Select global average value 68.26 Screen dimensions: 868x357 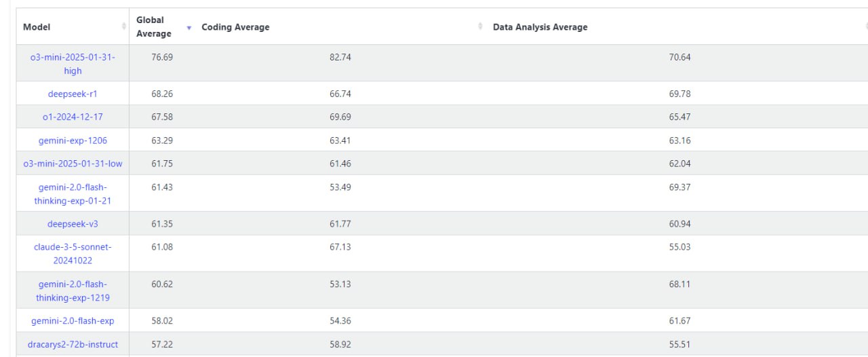[162, 94]
